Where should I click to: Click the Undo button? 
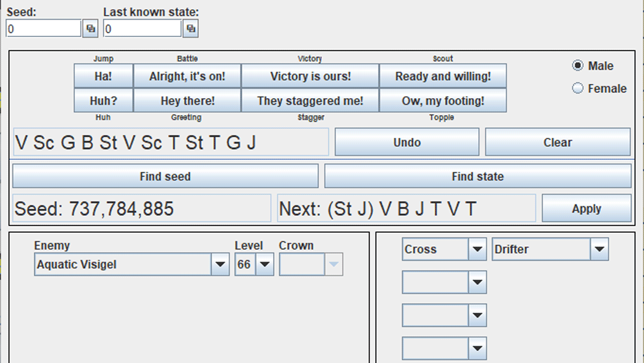point(407,142)
